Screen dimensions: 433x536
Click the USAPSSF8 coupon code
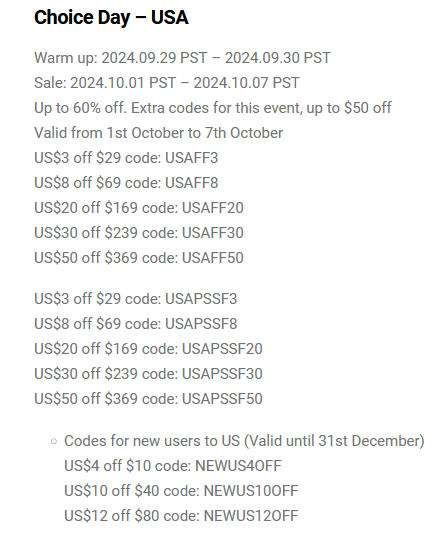pyautogui.click(x=201, y=324)
